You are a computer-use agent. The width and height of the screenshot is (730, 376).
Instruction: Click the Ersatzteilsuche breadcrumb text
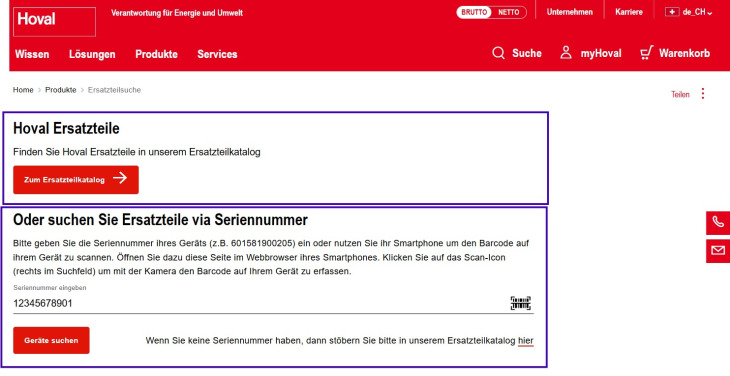click(114, 90)
